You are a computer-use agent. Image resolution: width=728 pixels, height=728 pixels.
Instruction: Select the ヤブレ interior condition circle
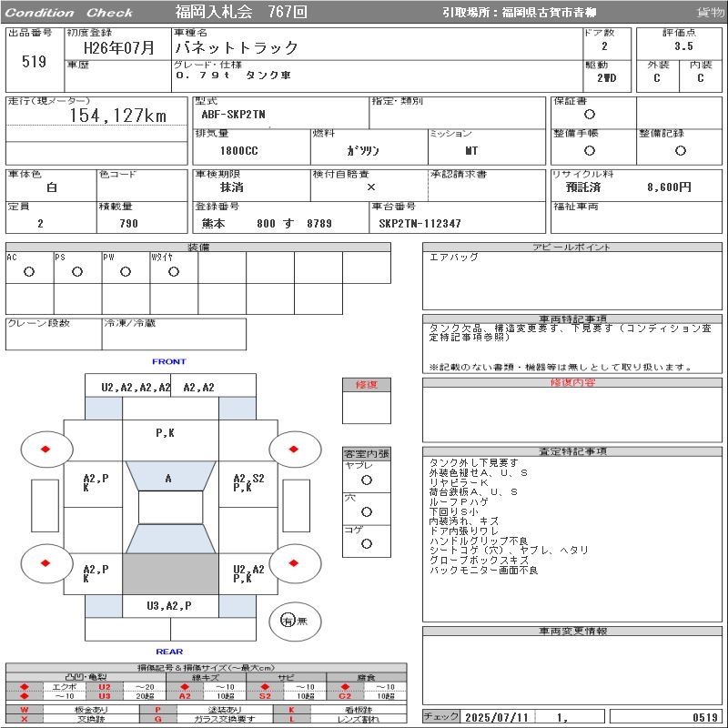(366, 480)
